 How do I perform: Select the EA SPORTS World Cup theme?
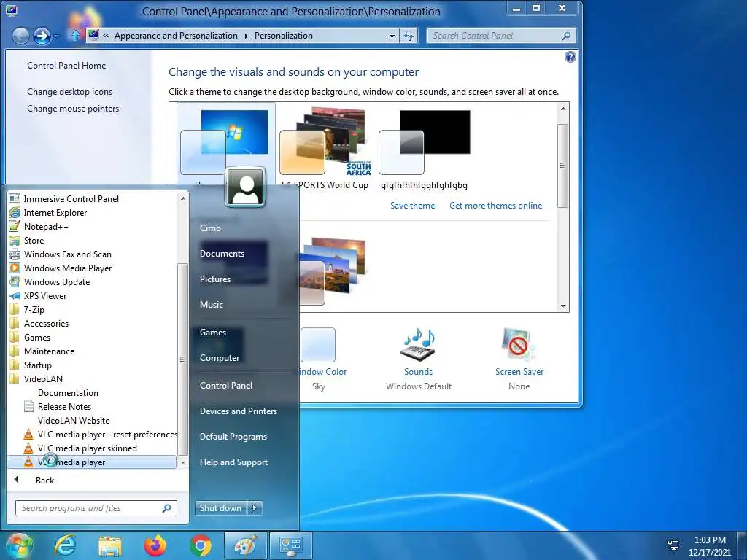coord(325,147)
